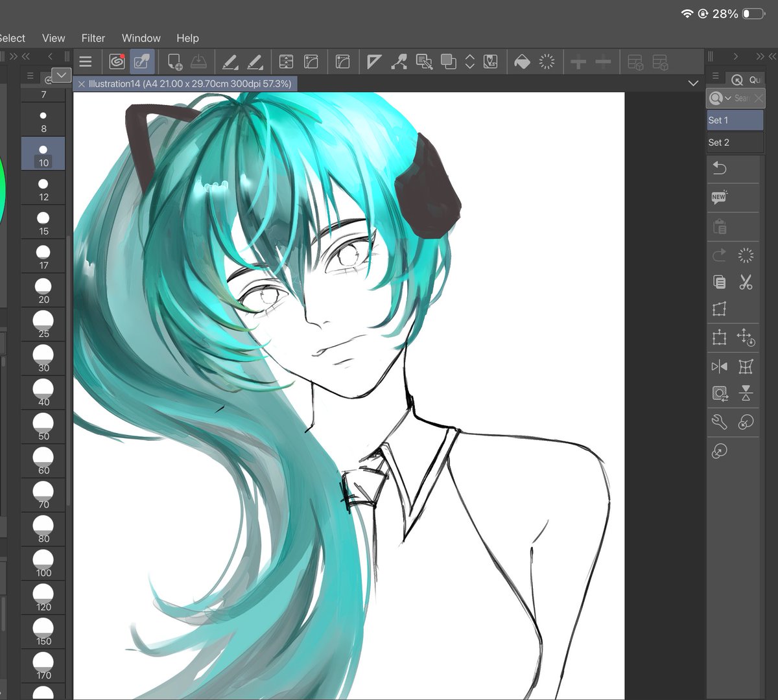Clear the Quick Access search field
Viewport: 778px width, 700px height.
click(758, 99)
